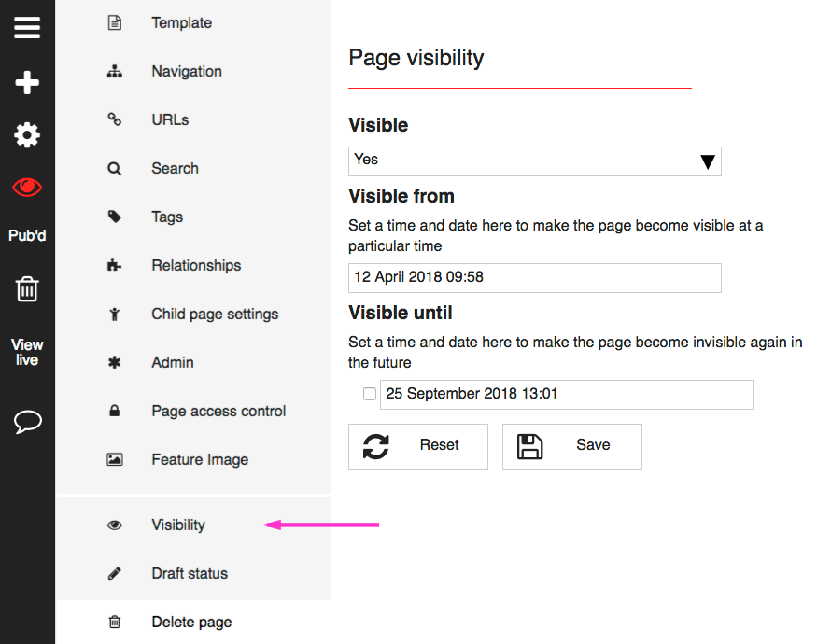This screenshot has height=644, width=817.
Task: Open the speech bubble comments icon
Action: [28, 422]
